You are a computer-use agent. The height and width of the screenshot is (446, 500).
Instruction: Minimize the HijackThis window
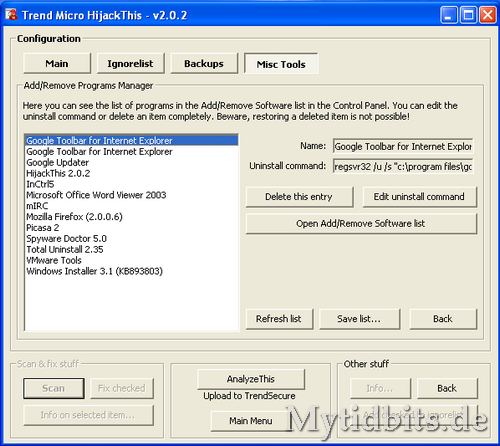point(449,15)
